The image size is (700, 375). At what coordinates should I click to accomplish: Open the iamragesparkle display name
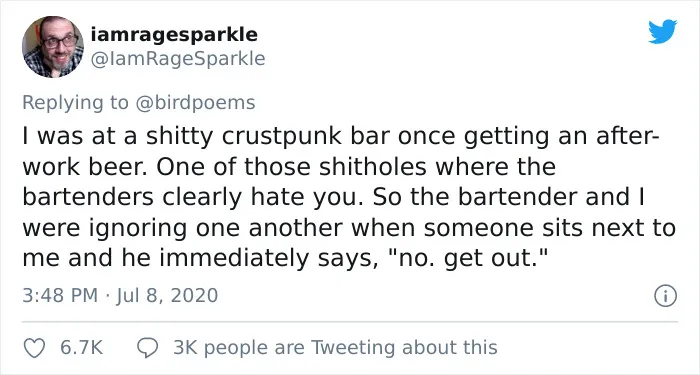(174, 34)
